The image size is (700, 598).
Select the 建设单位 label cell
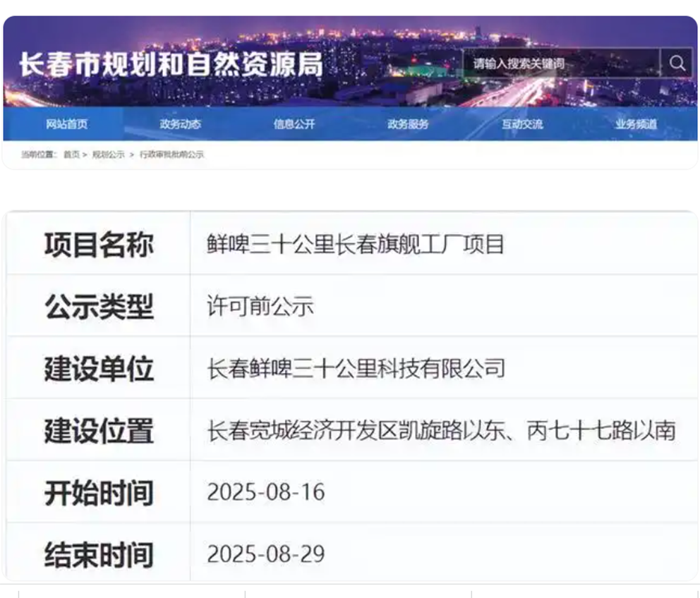click(99, 368)
